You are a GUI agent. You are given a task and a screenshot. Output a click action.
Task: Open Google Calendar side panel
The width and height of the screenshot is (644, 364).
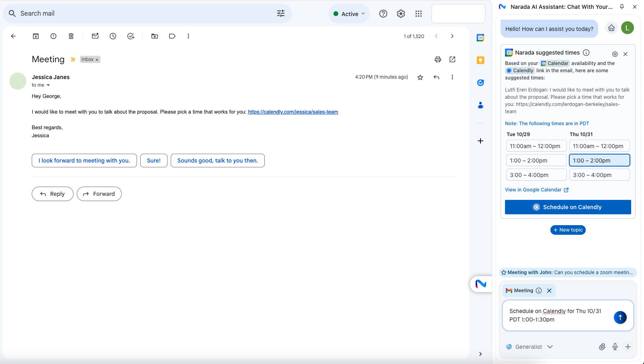[x=480, y=38]
